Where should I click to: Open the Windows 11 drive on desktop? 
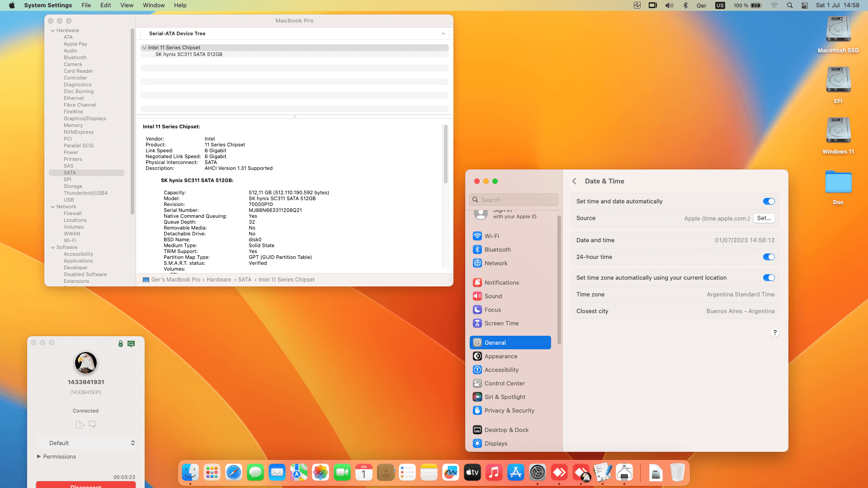point(838,136)
